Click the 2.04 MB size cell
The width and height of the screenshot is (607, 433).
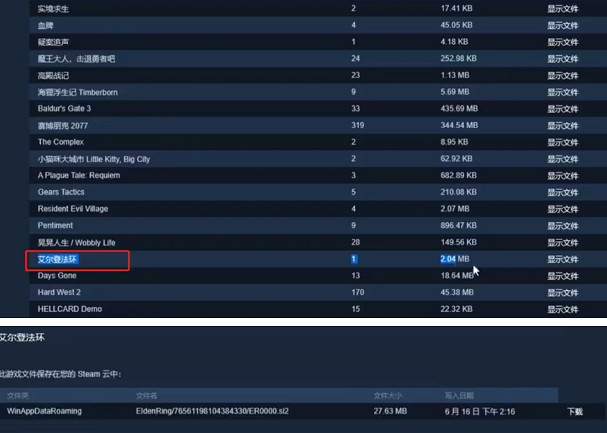(x=455, y=259)
